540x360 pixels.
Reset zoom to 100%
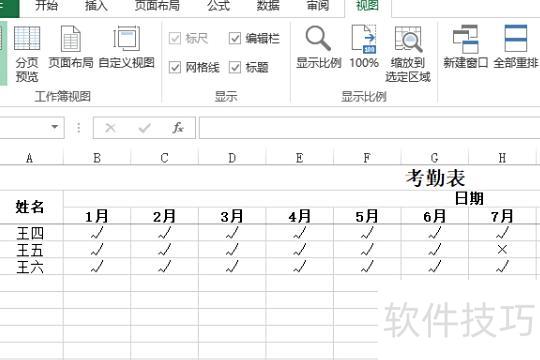click(364, 48)
